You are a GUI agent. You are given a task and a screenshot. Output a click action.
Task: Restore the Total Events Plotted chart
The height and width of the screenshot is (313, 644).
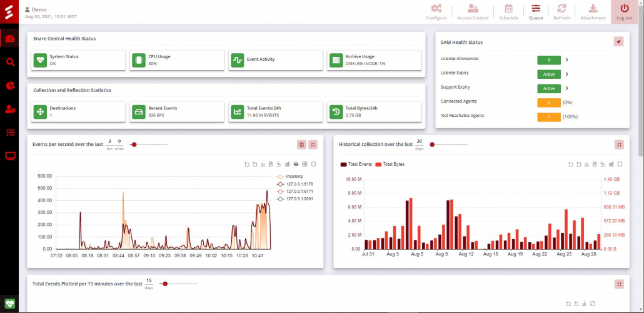pos(593,304)
